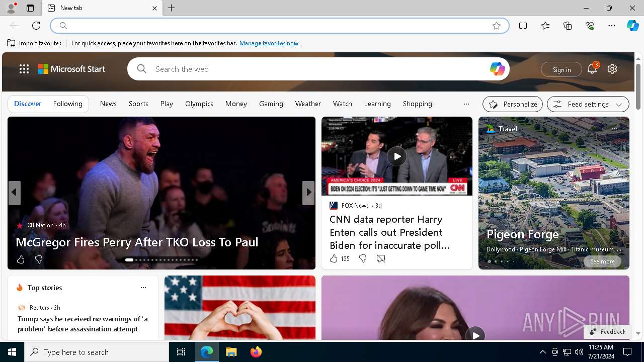Switch to the Following tab
644x362 pixels.
tap(68, 104)
